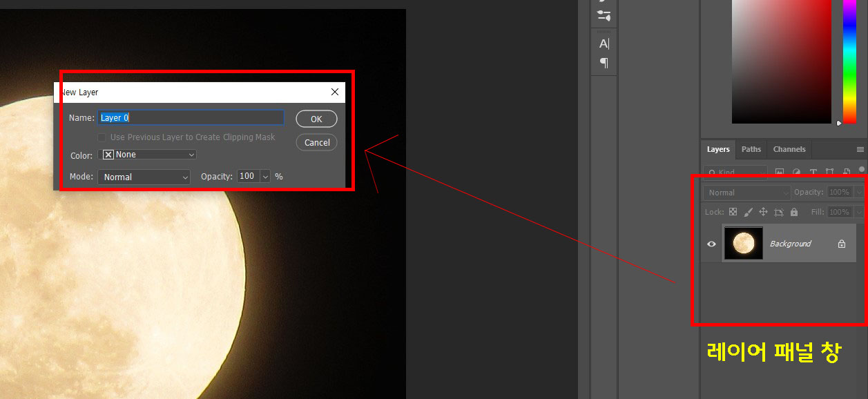Click the hue slider triangle handle
This screenshot has width=868, height=399.
click(839, 123)
